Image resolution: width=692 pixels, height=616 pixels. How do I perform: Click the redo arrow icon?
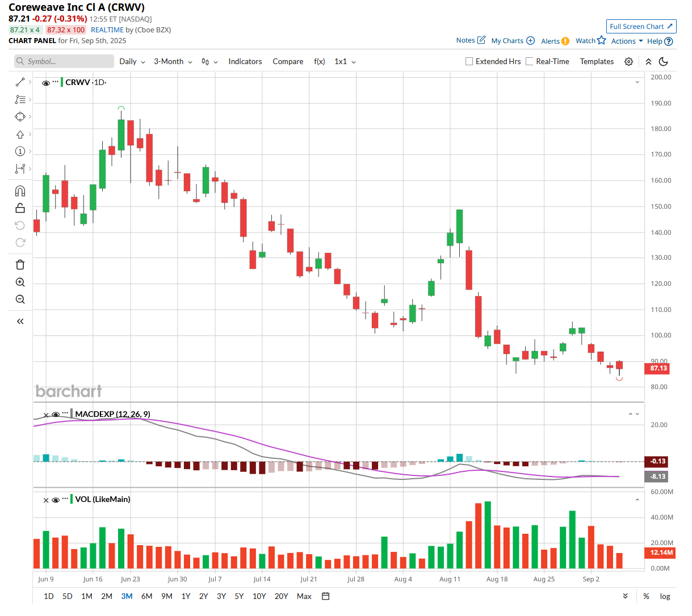pyautogui.click(x=20, y=242)
